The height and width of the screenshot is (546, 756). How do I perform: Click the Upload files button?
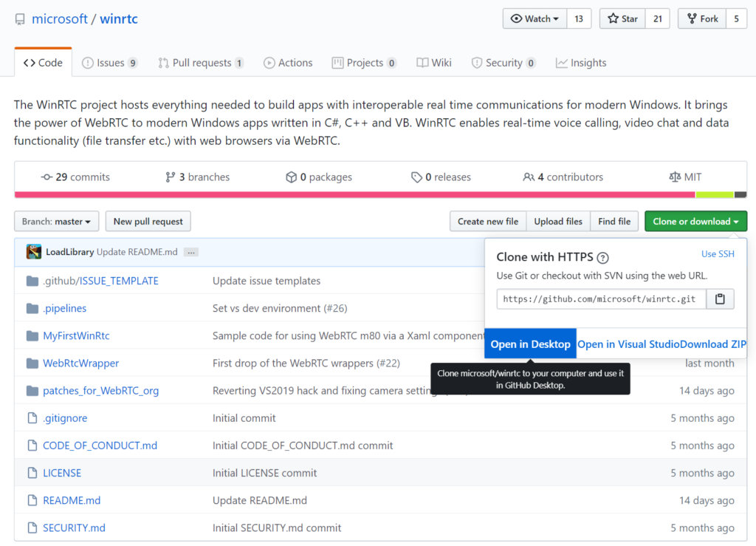[x=558, y=222]
